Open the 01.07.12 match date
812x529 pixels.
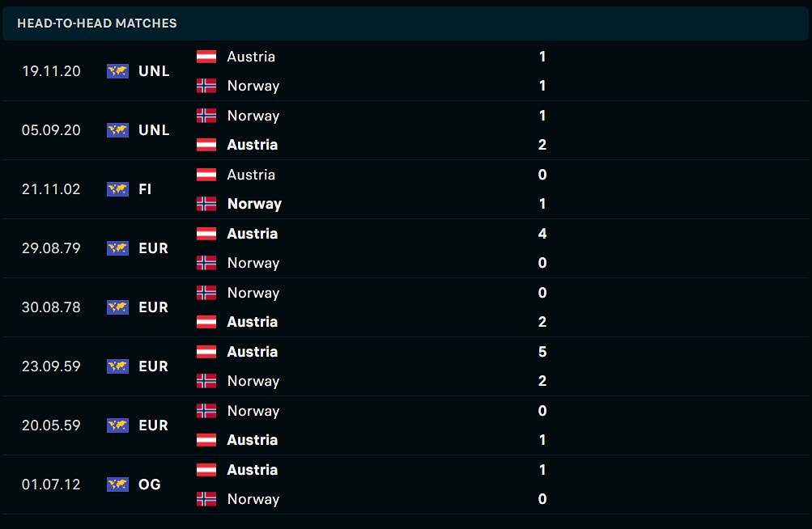click(x=51, y=484)
